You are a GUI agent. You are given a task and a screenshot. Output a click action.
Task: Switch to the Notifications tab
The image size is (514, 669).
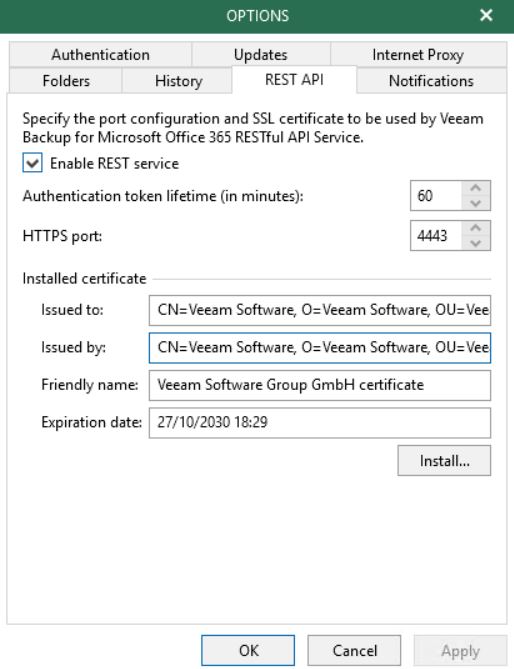[431, 81]
